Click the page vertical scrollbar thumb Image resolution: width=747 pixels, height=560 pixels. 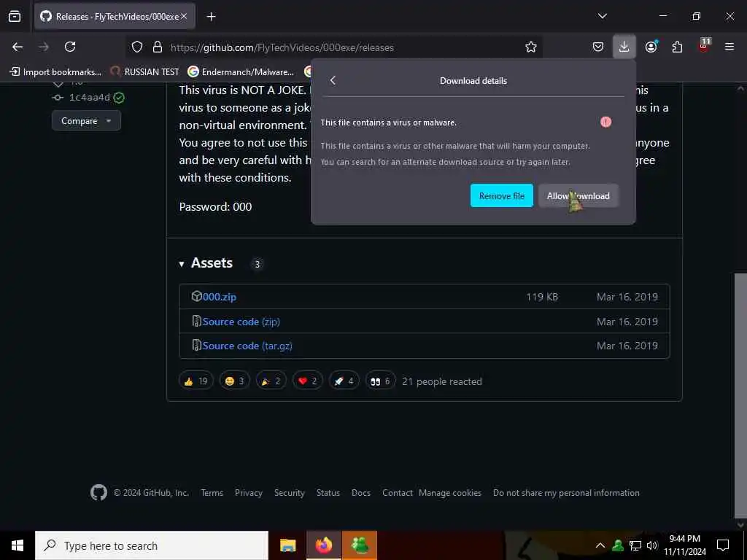(x=740, y=395)
